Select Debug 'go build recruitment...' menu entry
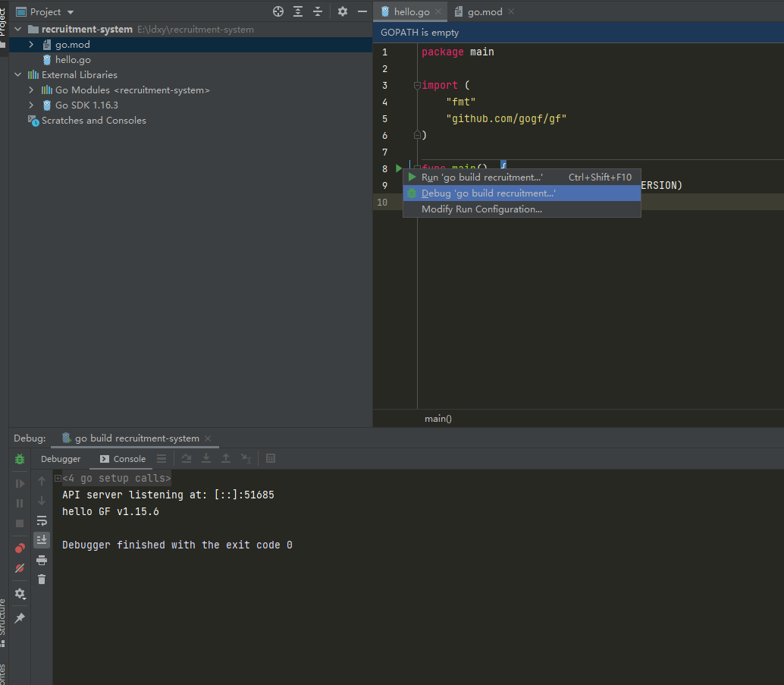The height and width of the screenshot is (685, 784). coord(488,193)
